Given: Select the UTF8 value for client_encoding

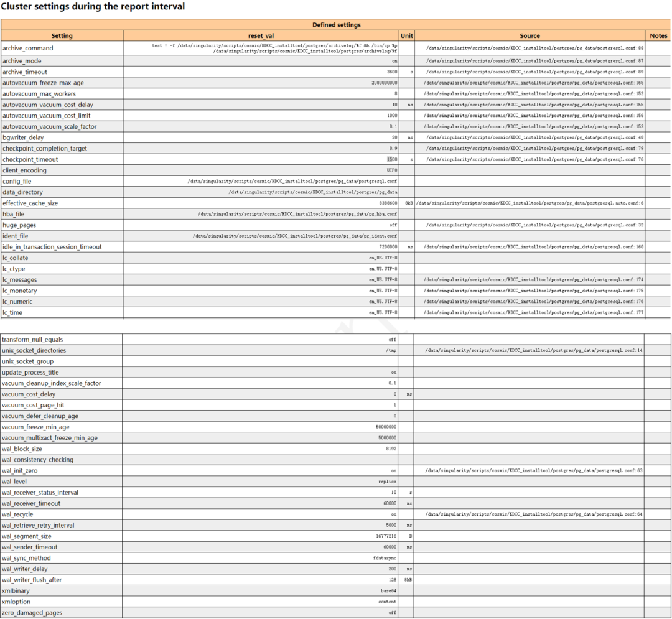Looking at the screenshot, I should (x=392, y=170).
